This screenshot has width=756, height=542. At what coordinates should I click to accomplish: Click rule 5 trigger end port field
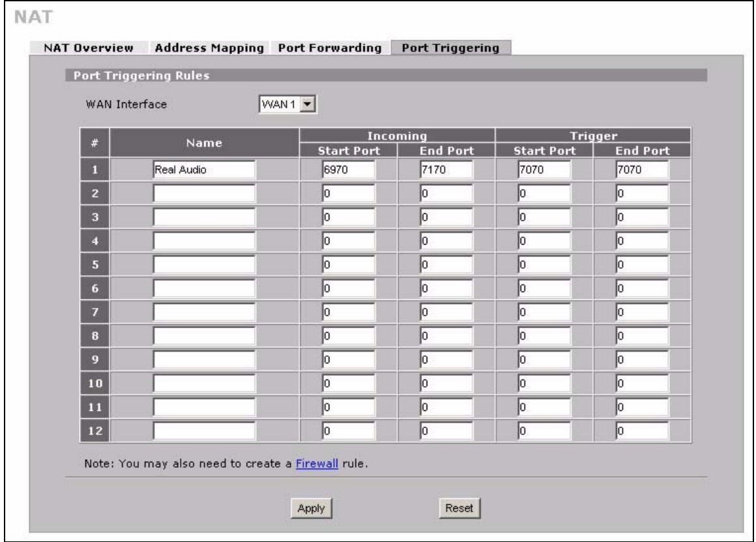point(643,264)
